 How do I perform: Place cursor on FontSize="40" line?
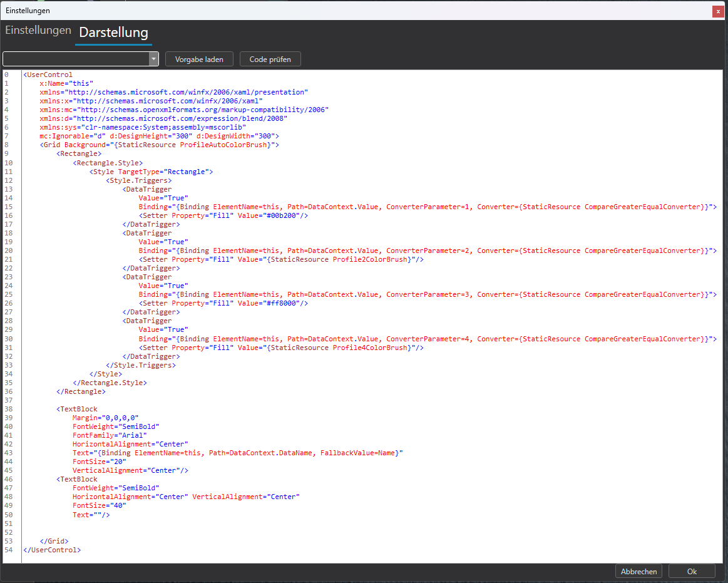point(99,505)
